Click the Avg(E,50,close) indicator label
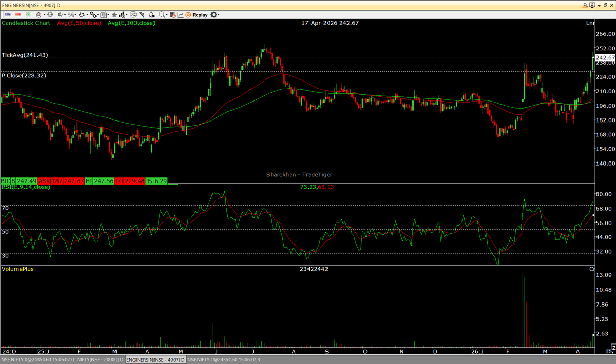This screenshot has height=364, width=616. (80, 23)
